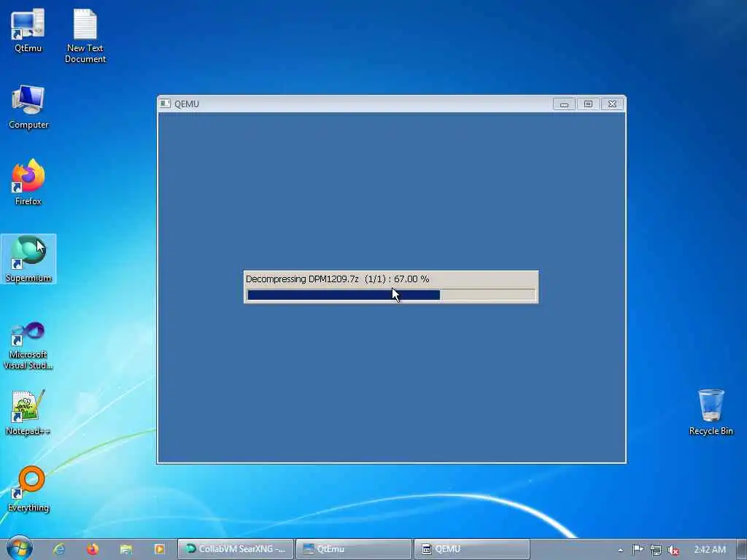The width and height of the screenshot is (747, 560).
Task: Launch Firefox from the desktop shortcut
Action: tap(28, 183)
